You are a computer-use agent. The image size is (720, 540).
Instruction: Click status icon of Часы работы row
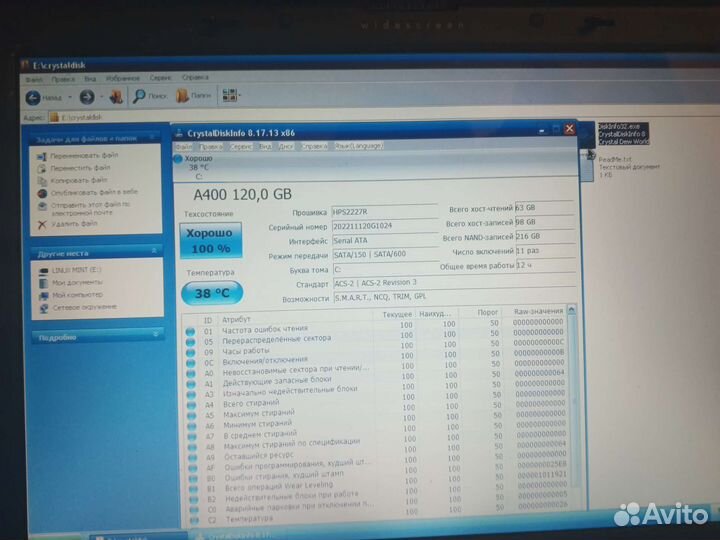click(191, 353)
